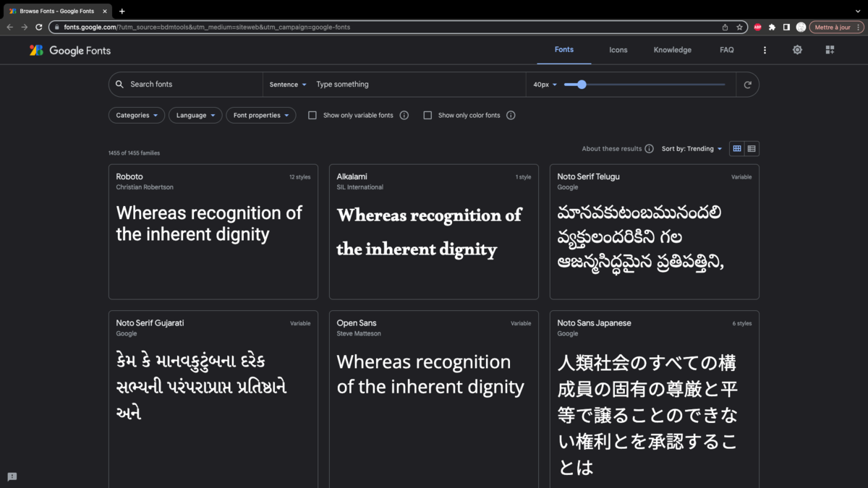Viewport: 868px width, 488px height.
Task: Click the font size slider handle
Action: coord(582,85)
